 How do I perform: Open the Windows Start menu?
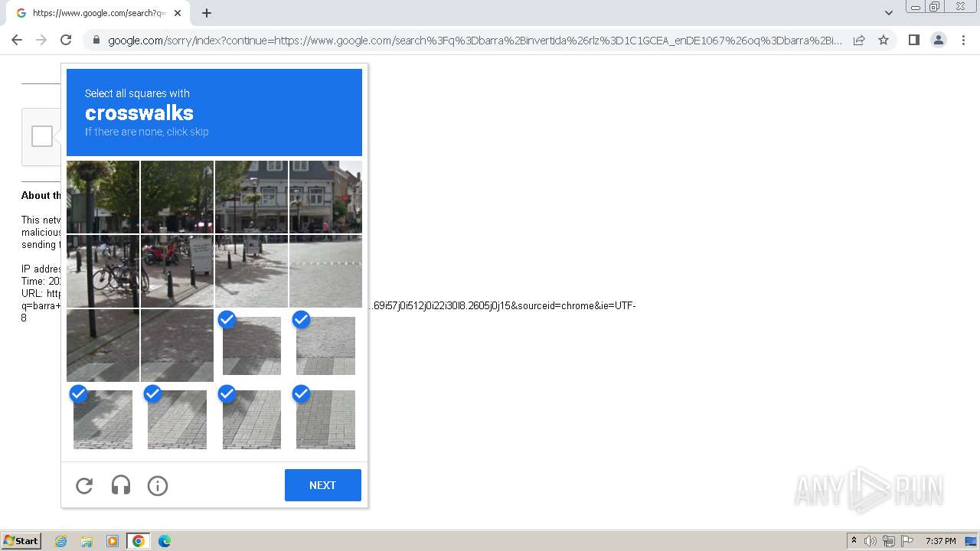tap(21, 541)
